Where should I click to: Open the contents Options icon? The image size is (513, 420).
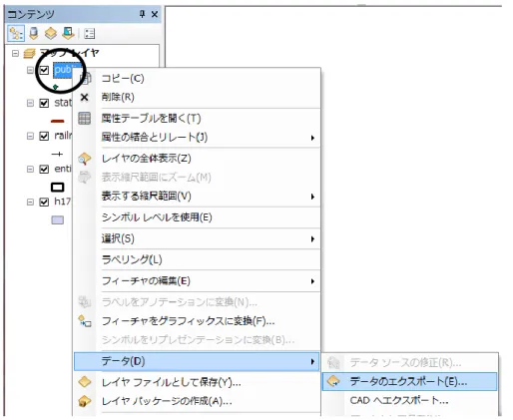(89, 34)
